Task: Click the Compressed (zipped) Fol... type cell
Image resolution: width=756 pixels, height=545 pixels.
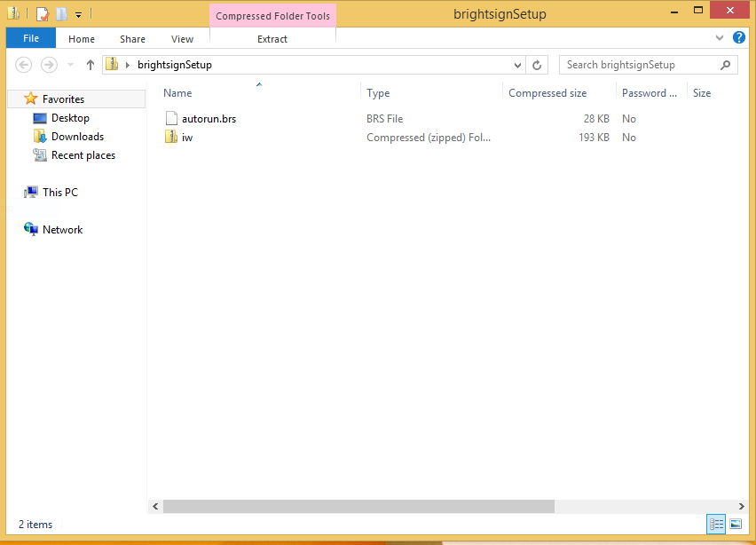Action: tap(429, 138)
